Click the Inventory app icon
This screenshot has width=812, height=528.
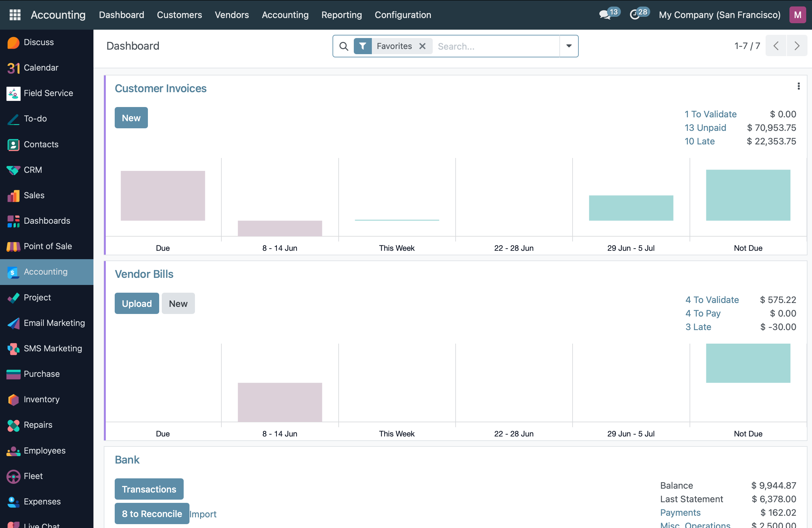(x=14, y=399)
